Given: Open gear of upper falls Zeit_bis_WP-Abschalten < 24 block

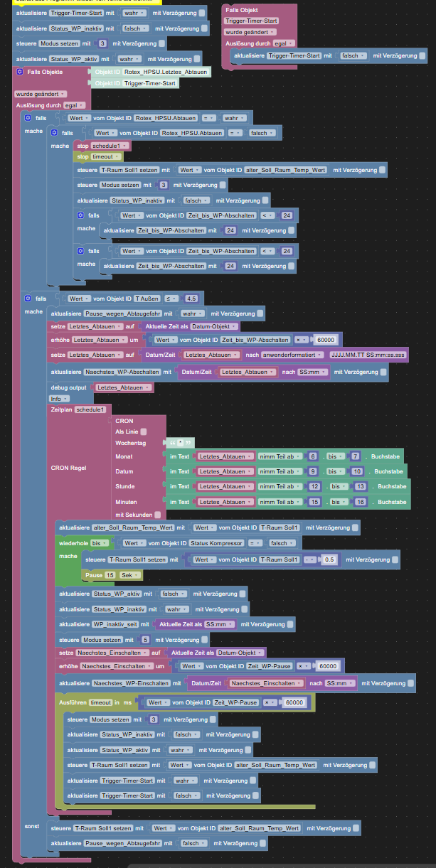Looking at the screenshot, I should (x=81, y=215).
